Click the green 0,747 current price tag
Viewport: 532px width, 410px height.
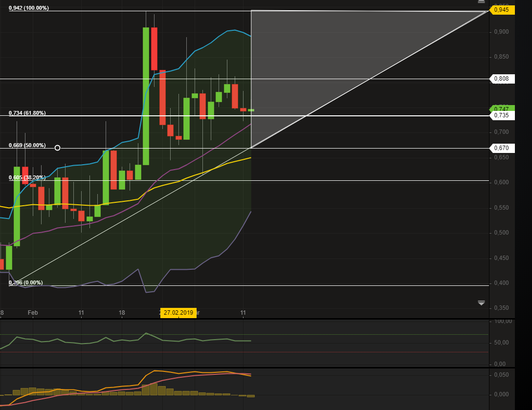coord(502,108)
